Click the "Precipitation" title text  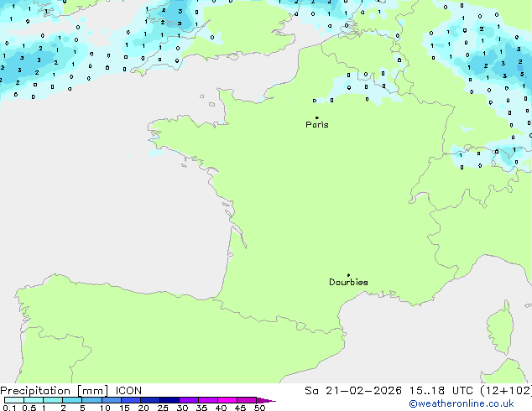point(35,391)
